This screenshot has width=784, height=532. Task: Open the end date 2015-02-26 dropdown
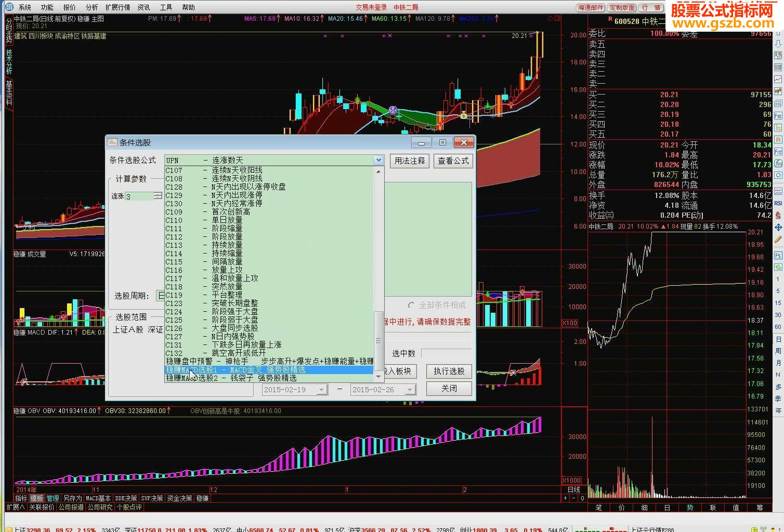tap(410, 390)
